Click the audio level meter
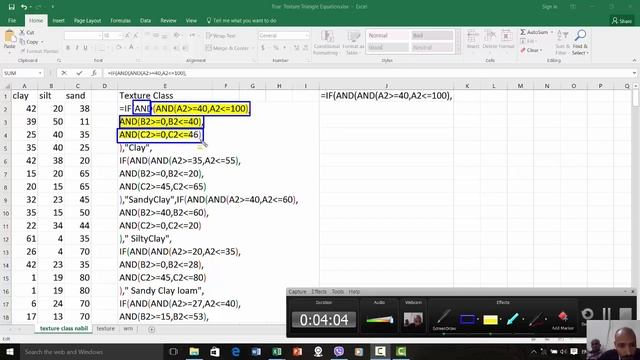Screen dimensions: 640x360 380,320
